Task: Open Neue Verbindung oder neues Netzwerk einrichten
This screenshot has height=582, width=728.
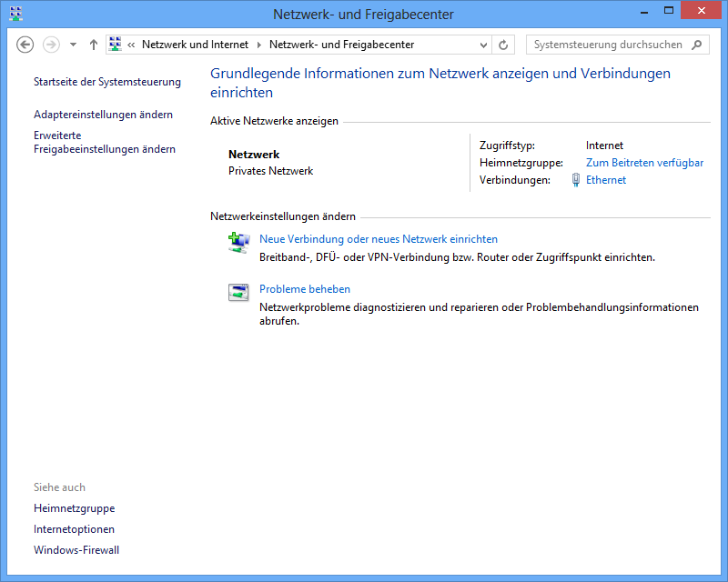Action: coord(378,239)
